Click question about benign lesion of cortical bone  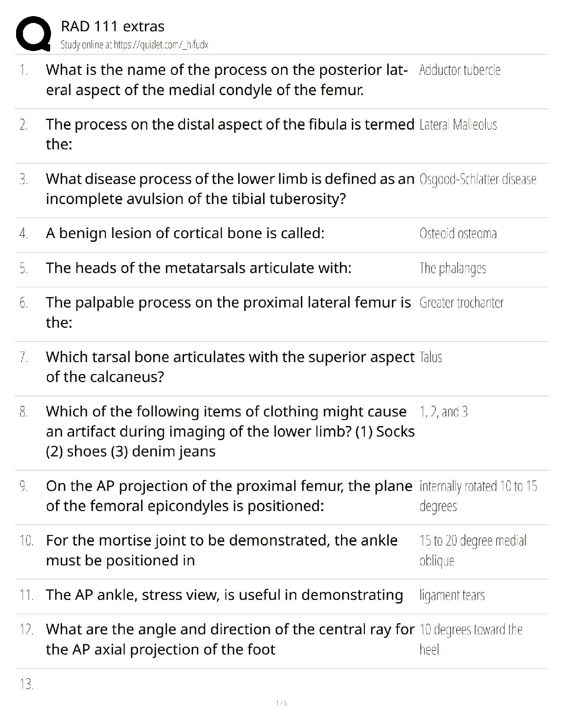pos(185,233)
